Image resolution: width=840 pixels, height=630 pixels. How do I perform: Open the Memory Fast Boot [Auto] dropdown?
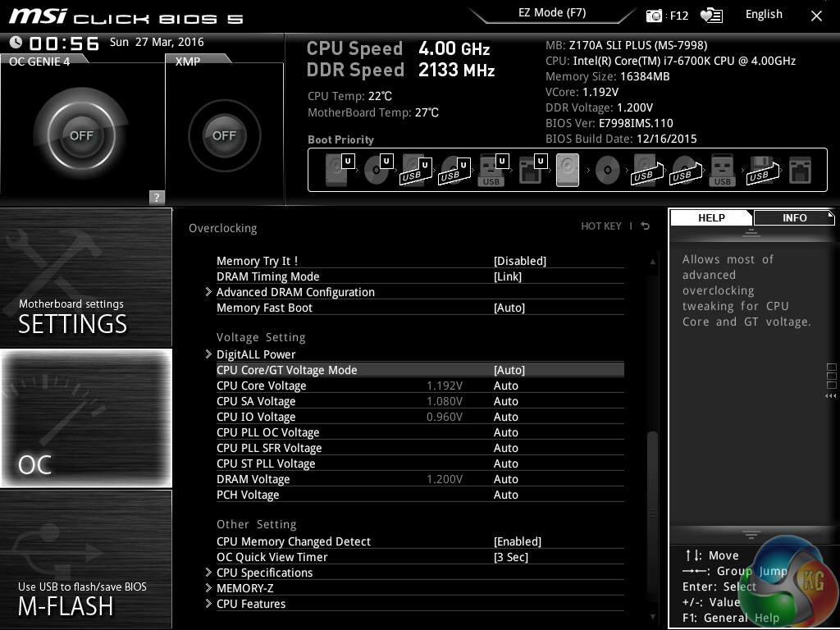(x=509, y=308)
